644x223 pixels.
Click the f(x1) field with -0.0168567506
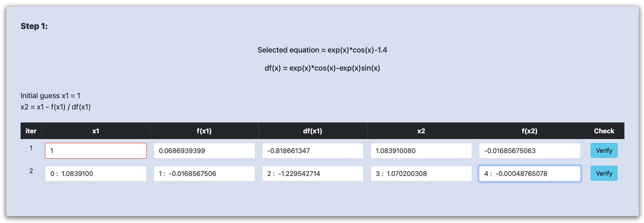point(204,174)
